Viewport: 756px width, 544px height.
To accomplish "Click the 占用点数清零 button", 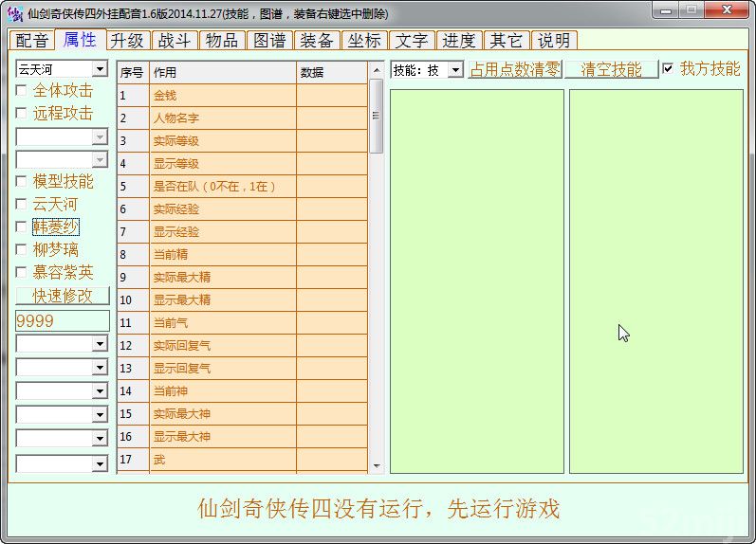I will coord(514,70).
